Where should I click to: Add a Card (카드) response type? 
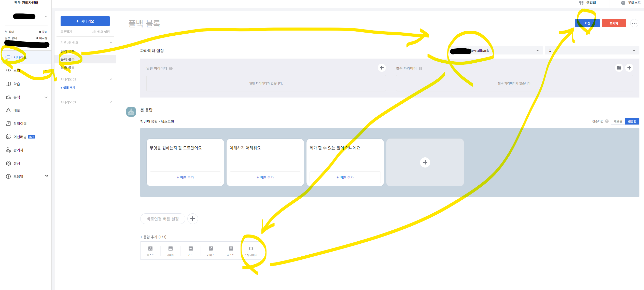[190, 251]
